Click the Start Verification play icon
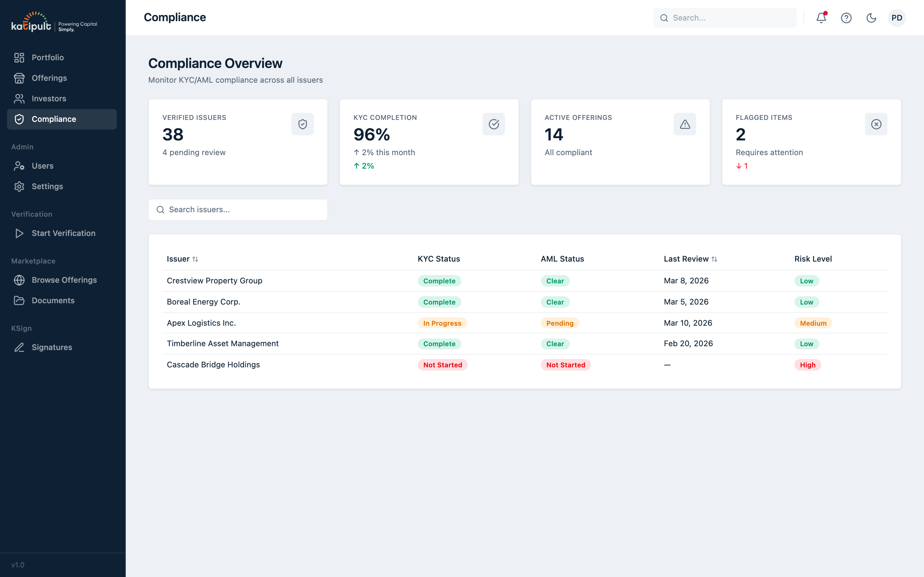 pos(20,233)
